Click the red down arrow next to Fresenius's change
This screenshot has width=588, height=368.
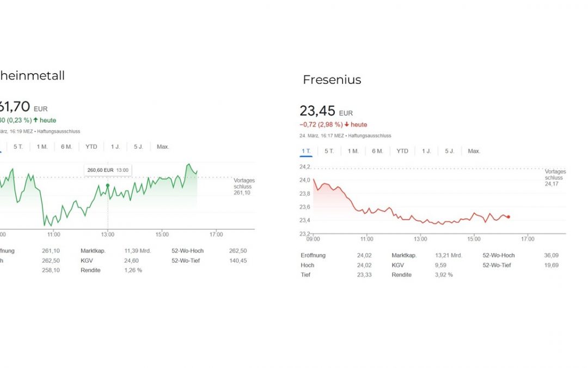click(346, 124)
